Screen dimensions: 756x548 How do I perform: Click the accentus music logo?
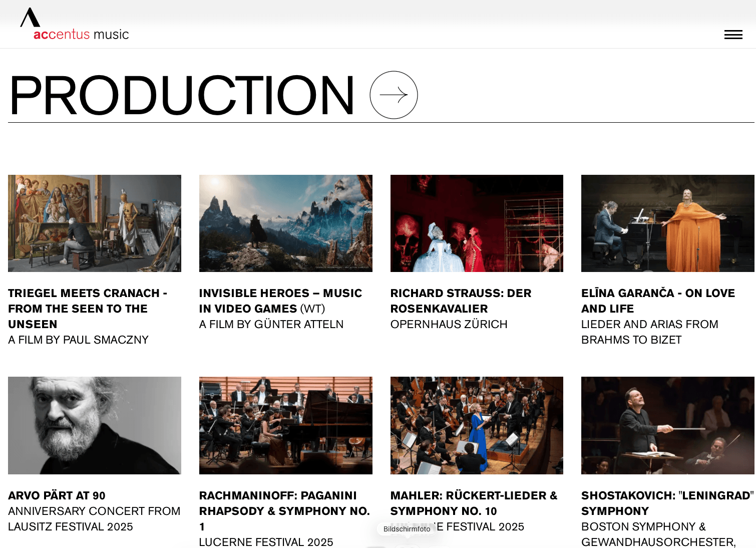pyautogui.click(x=75, y=24)
